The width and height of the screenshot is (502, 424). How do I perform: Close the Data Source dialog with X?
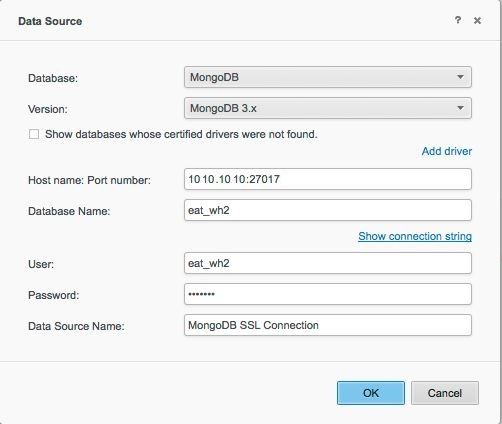click(x=477, y=21)
